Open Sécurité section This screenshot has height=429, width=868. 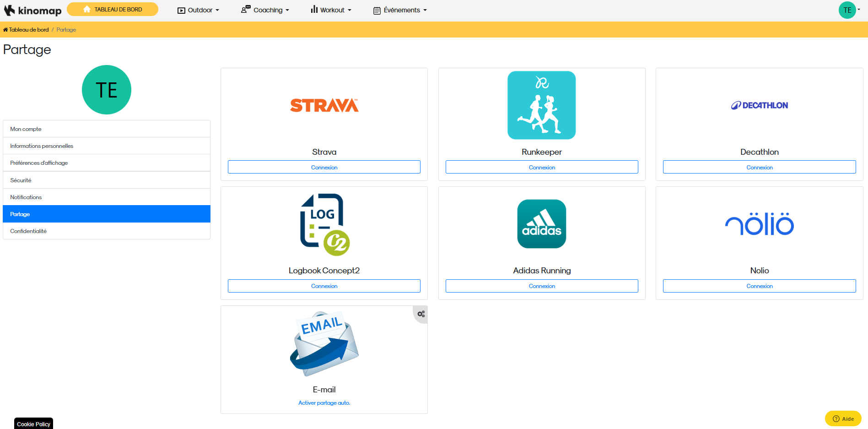coord(107,180)
